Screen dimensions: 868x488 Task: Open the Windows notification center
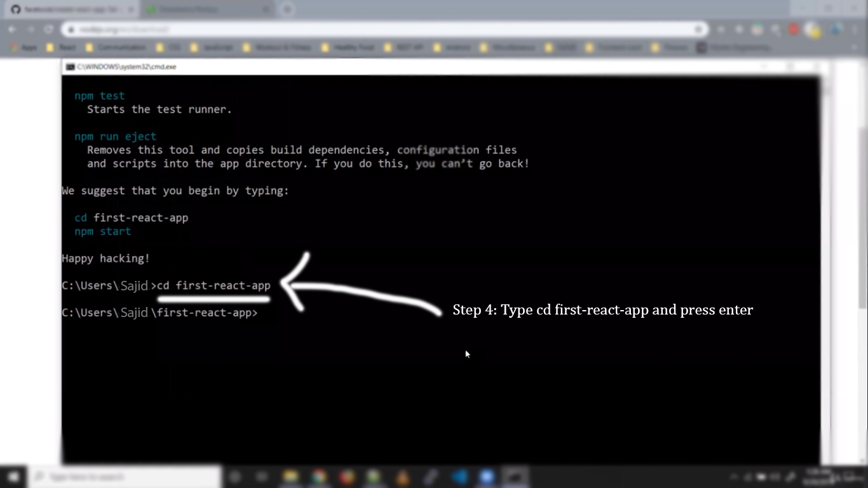point(849,477)
